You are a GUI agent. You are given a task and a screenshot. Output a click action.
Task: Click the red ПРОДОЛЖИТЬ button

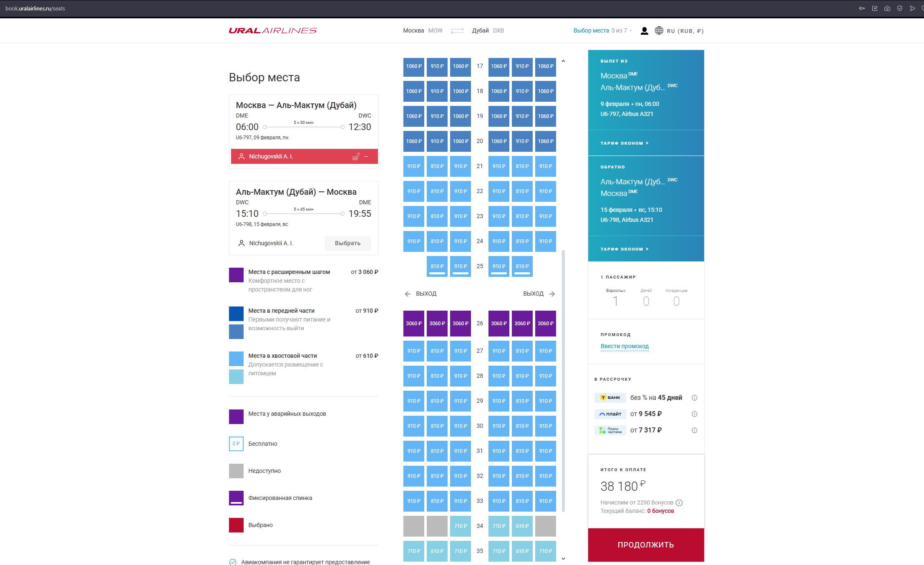tap(646, 545)
